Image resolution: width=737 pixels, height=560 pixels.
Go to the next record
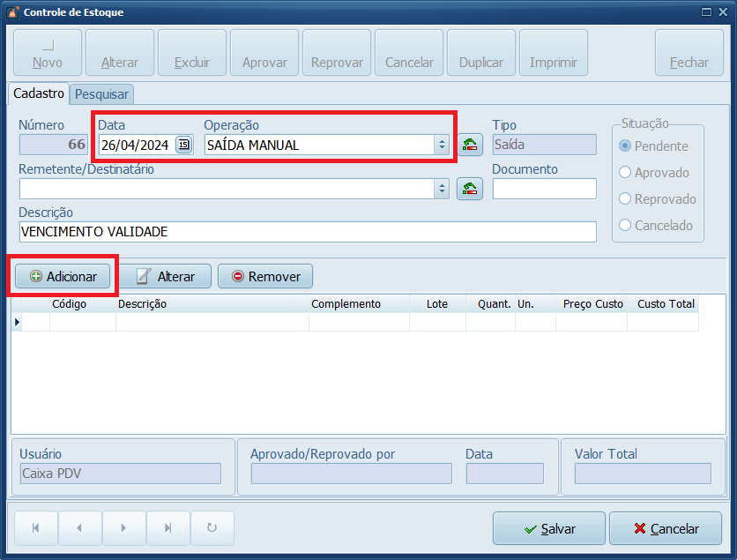point(124,528)
